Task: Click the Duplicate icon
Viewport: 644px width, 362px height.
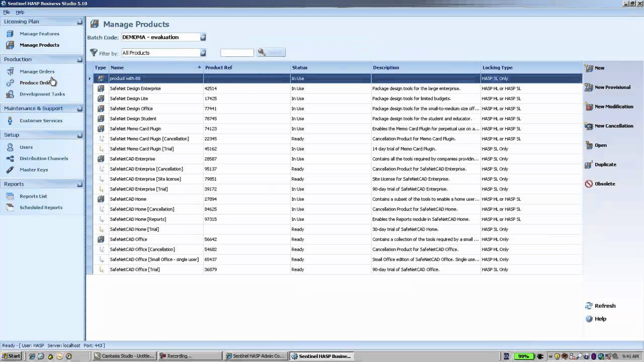Action: click(x=589, y=164)
